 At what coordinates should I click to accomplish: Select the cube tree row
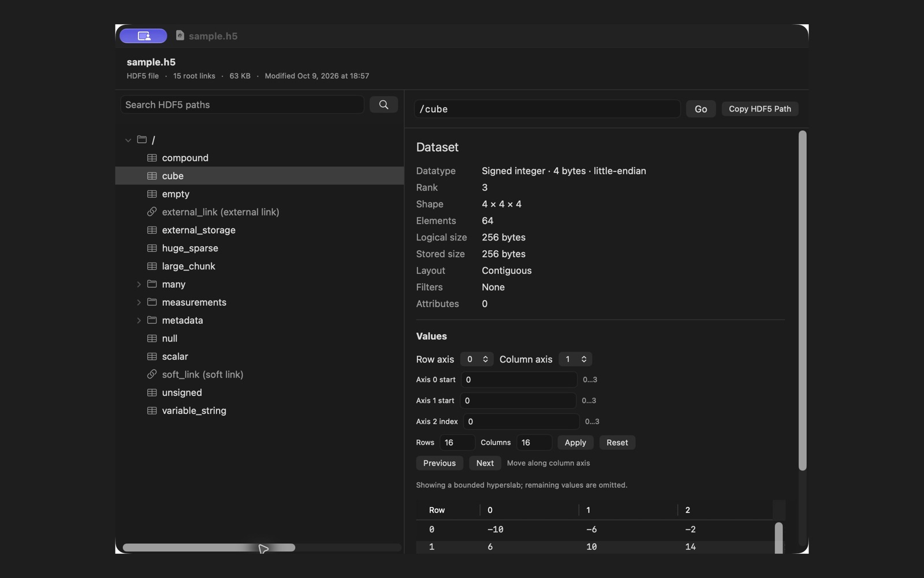click(259, 176)
